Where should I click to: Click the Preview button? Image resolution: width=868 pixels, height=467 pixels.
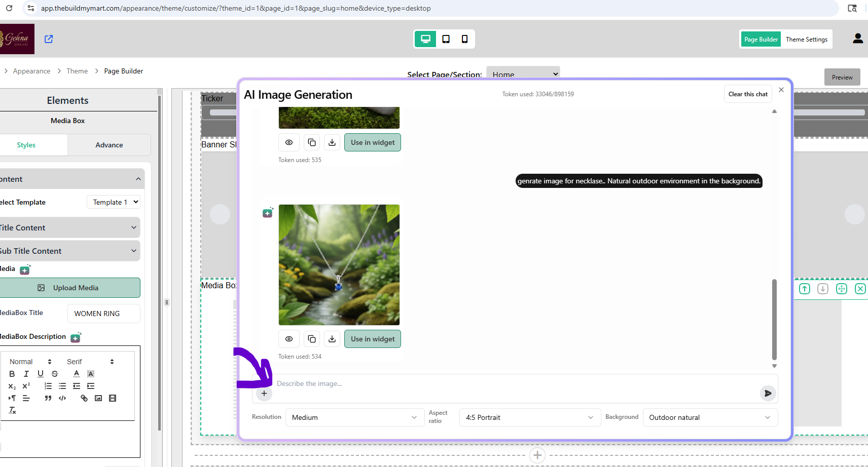tap(842, 77)
